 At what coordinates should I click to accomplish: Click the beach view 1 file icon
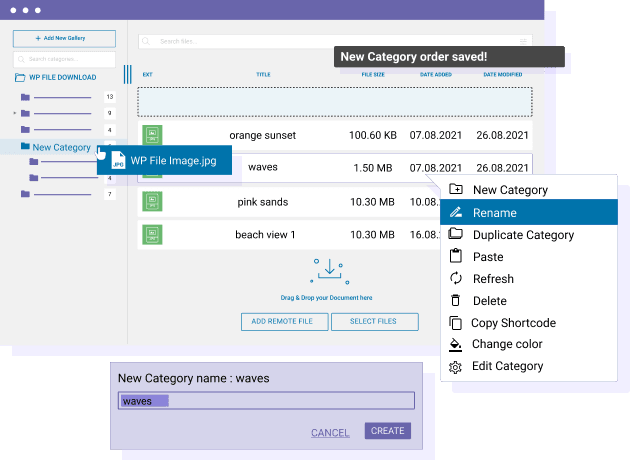[x=152, y=235]
